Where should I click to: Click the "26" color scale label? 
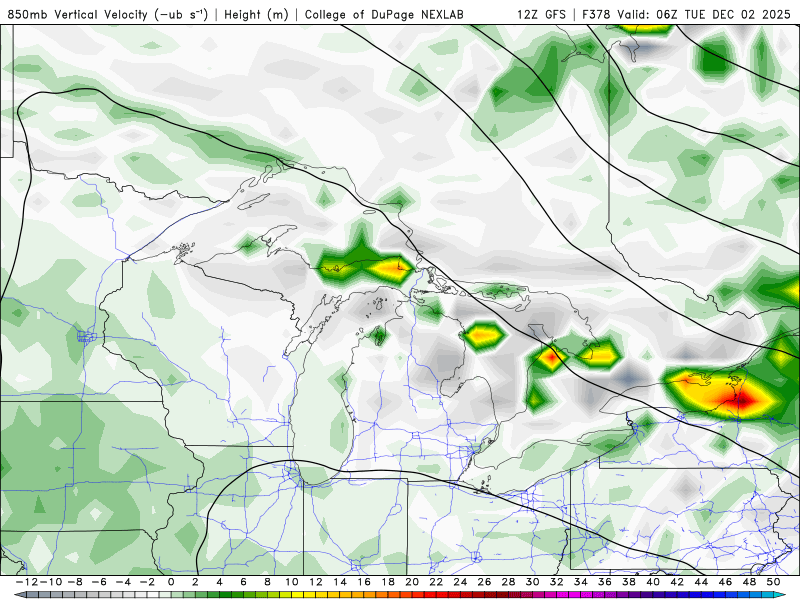tap(484, 582)
